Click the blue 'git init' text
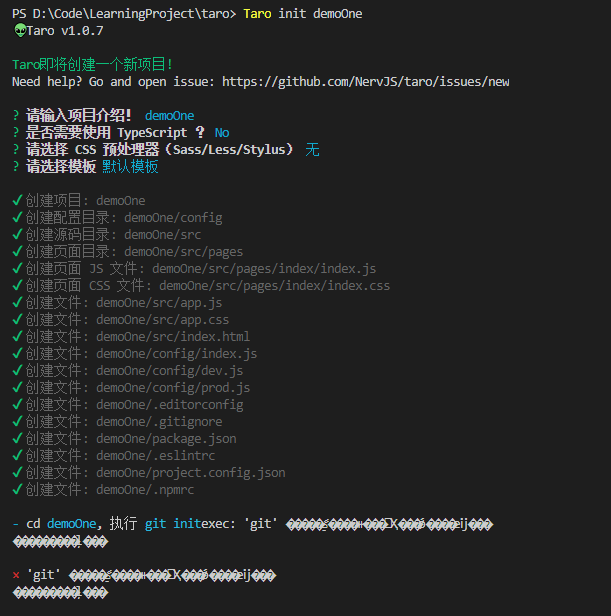The image size is (611, 616). tap(173, 524)
